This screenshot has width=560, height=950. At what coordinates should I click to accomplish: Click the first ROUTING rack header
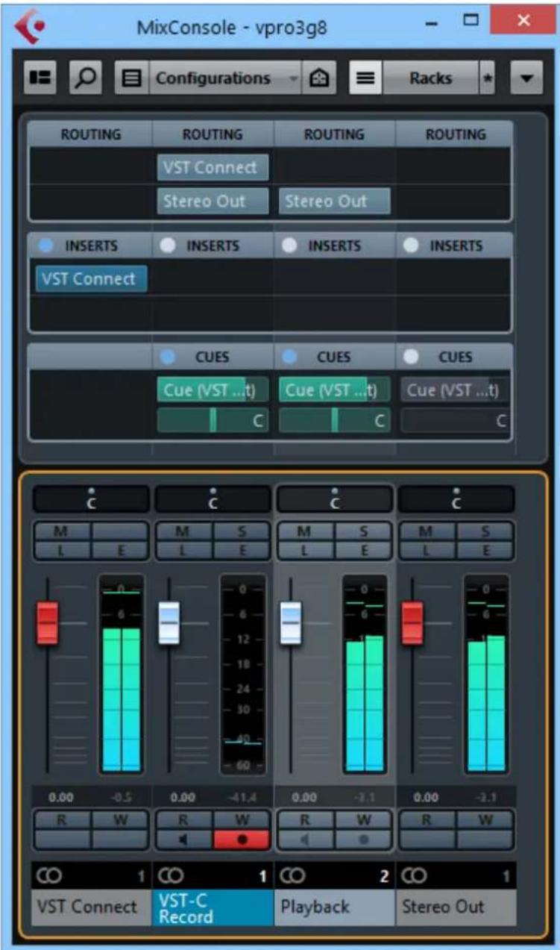pos(90,135)
